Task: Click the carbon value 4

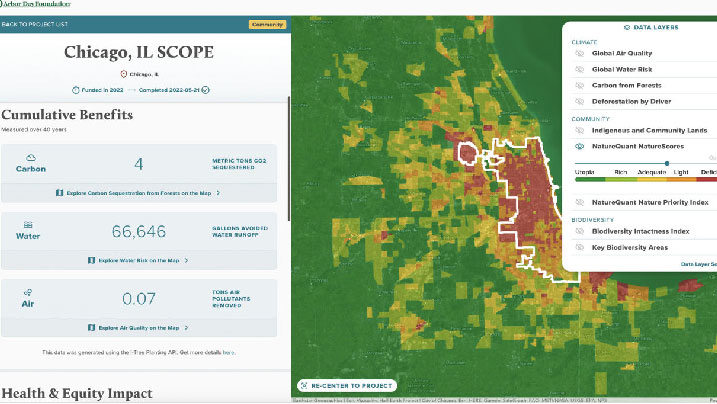Action: [x=139, y=164]
